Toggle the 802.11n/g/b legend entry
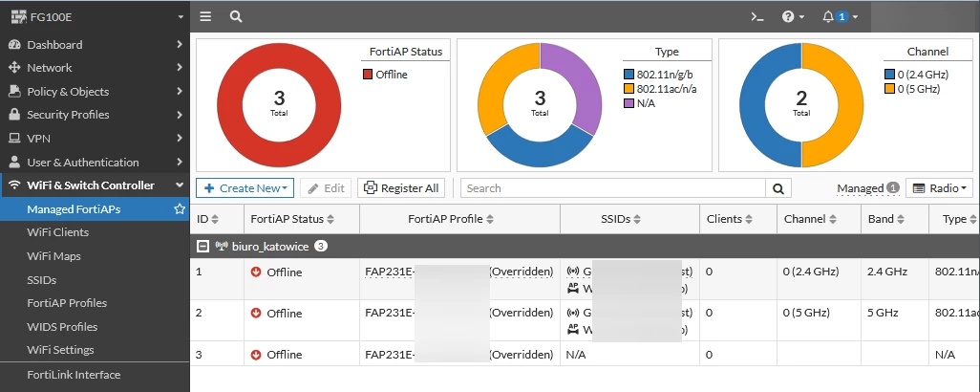The width and height of the screenshot is (980, 392). click(x=659, y=75)
